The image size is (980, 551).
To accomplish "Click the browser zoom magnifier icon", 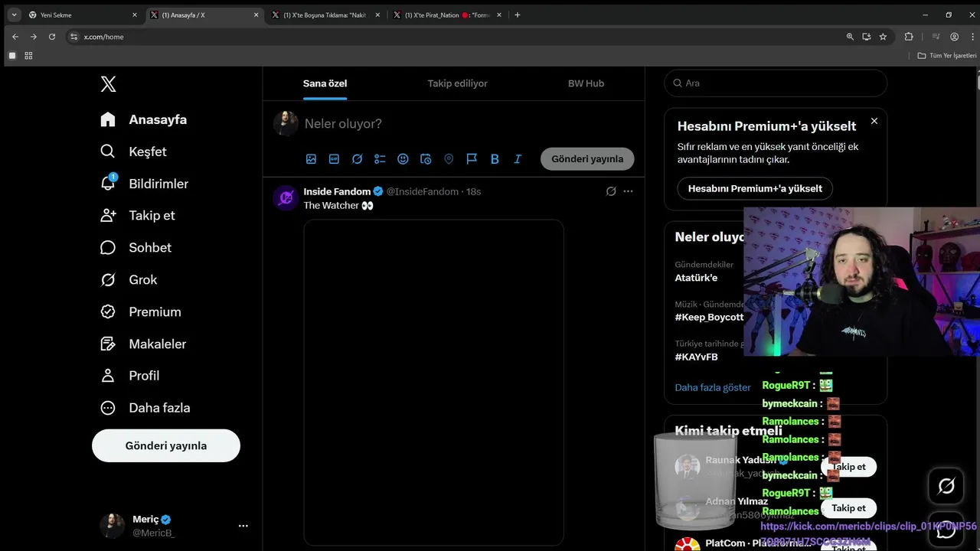I will pos(850,37).
